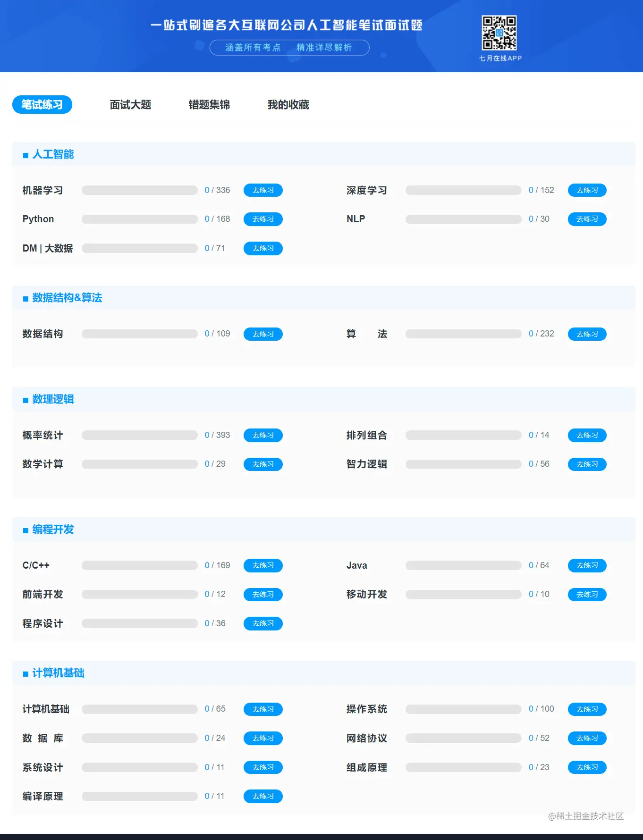Click 去练习 for 前端开发
The image size is (643, 840).
click(263, 595)
